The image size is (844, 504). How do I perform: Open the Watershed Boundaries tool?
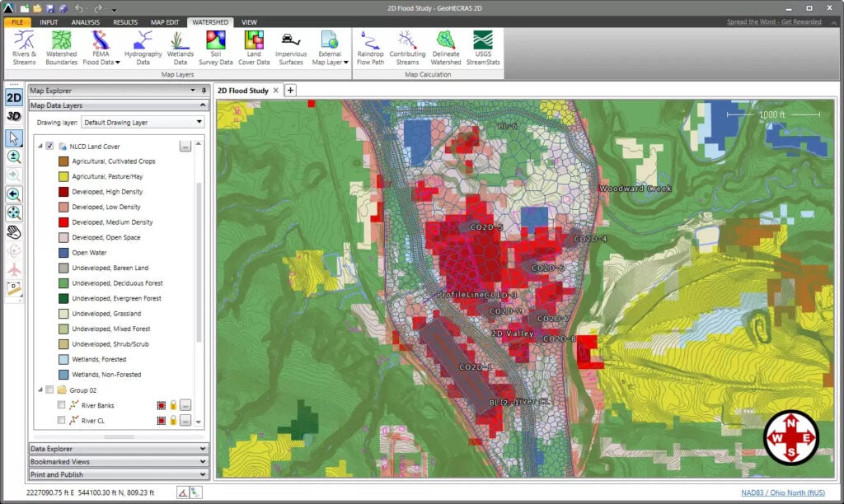[60, 46]
